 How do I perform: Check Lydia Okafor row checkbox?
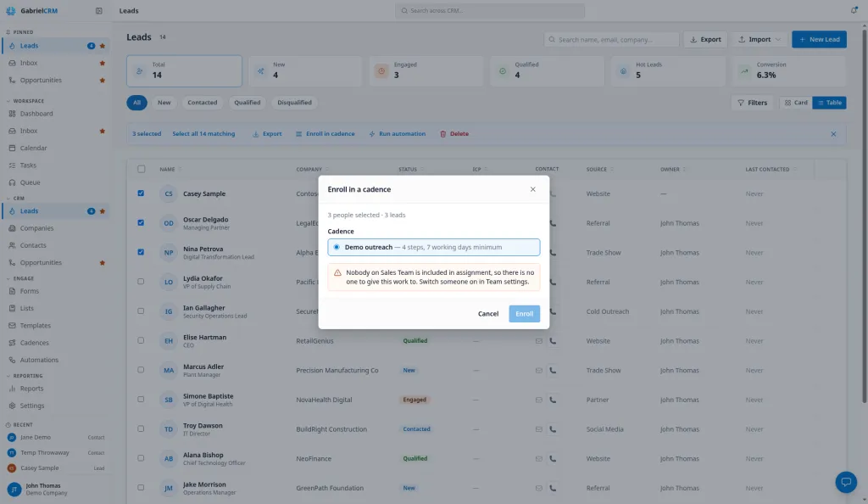(141, 282)
